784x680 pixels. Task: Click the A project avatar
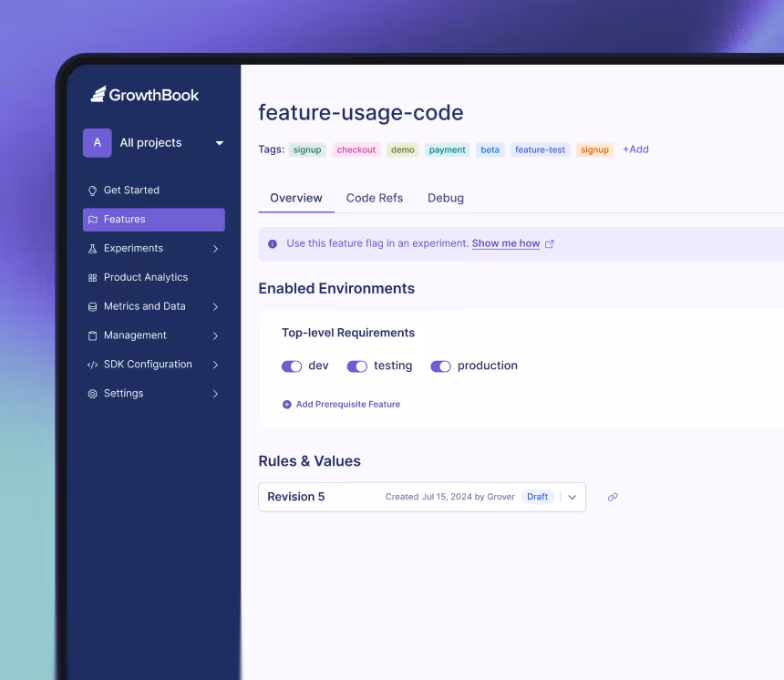click(x=98, y=143)
